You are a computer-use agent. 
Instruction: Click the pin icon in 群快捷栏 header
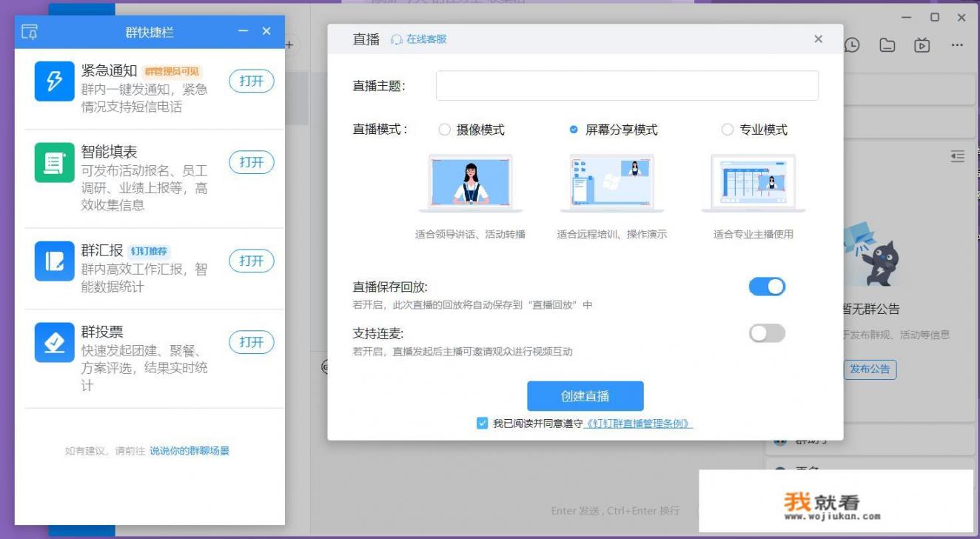(x=30, y=32)
